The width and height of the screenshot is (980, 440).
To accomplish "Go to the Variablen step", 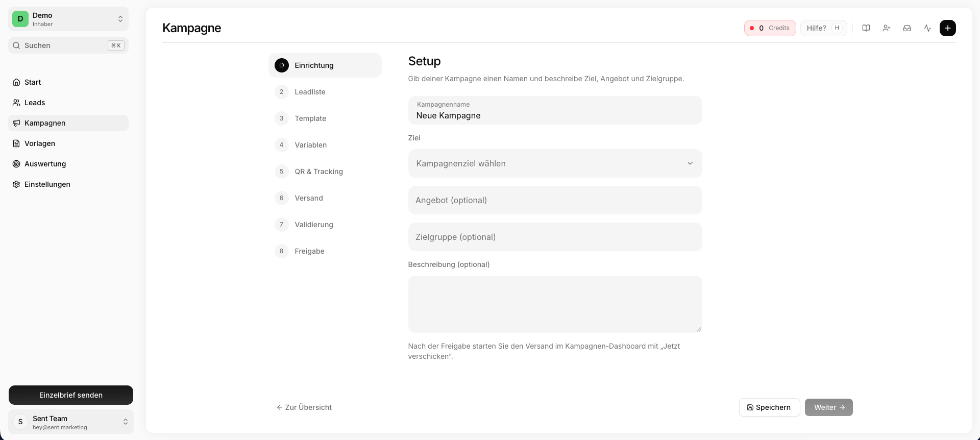I will point(325,145).
